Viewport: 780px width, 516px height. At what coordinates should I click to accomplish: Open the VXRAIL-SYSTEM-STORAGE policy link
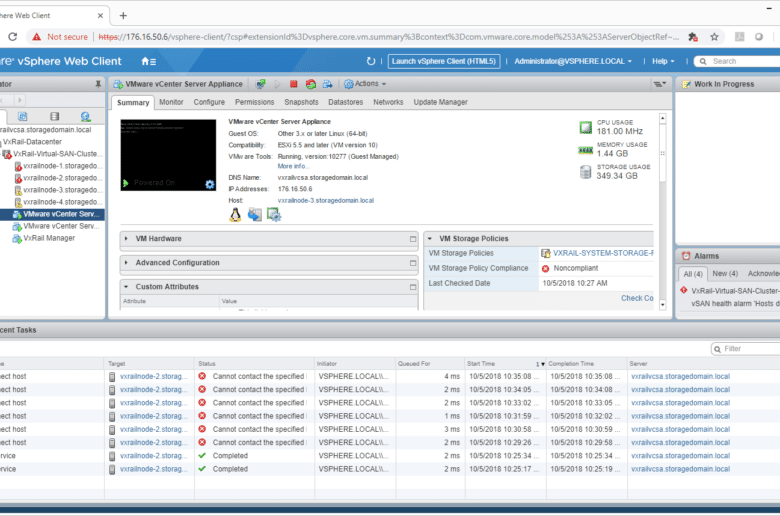pyautogui.click(x=603, y=253)
